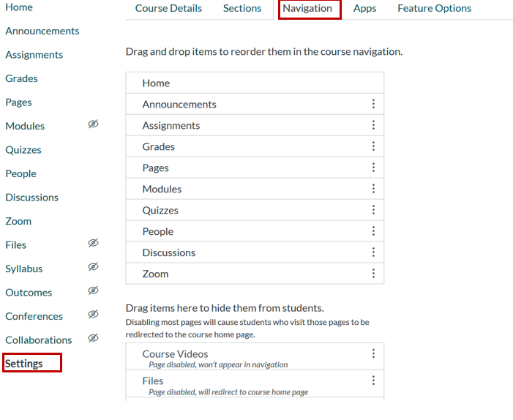Image resolution: width=513 pixels, height=420 pixels.
Task: Open options menu for Assignments row
Action: pyautogui.click(x=373, y=125)
